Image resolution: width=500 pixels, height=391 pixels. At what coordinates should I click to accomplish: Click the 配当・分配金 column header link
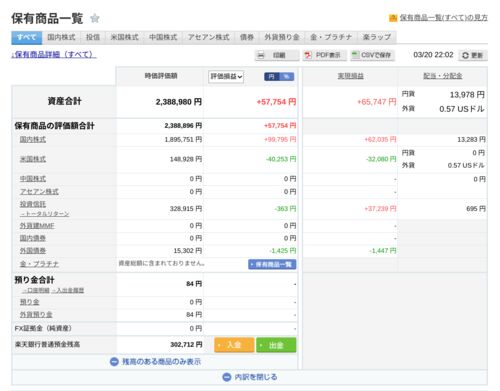tap(443, 76)
